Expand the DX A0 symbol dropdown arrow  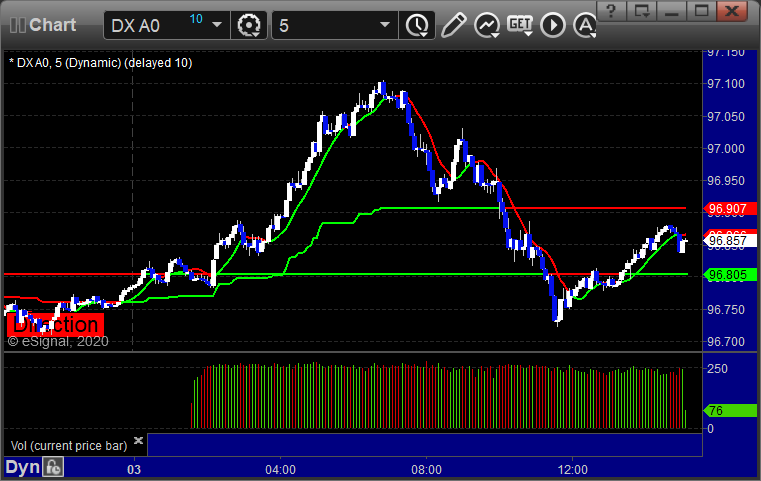(217, 25)
